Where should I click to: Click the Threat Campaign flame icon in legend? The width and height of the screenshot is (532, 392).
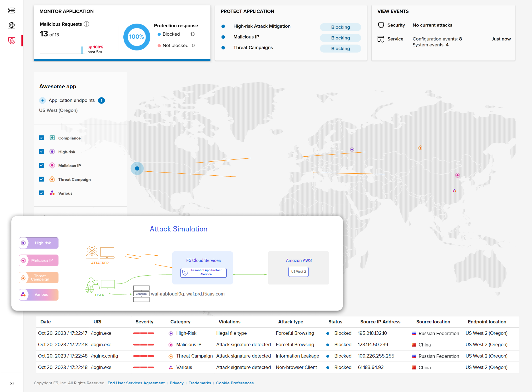click(52, 179)
